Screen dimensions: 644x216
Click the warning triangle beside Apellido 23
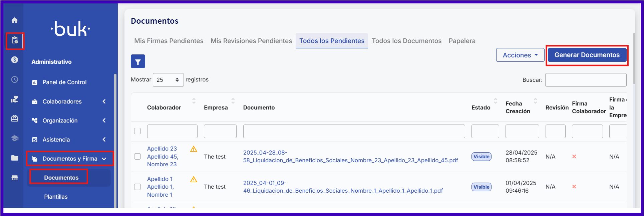point(194,149)
